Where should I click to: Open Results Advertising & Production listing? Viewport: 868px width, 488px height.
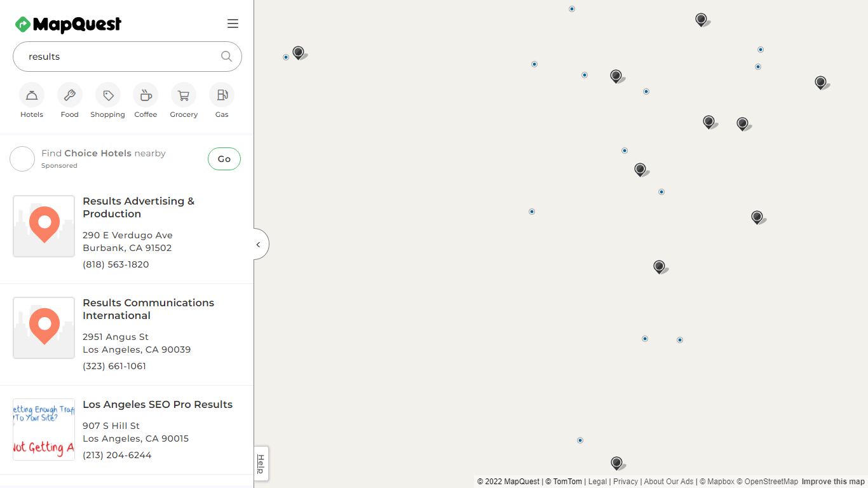(x=139, y=207)
